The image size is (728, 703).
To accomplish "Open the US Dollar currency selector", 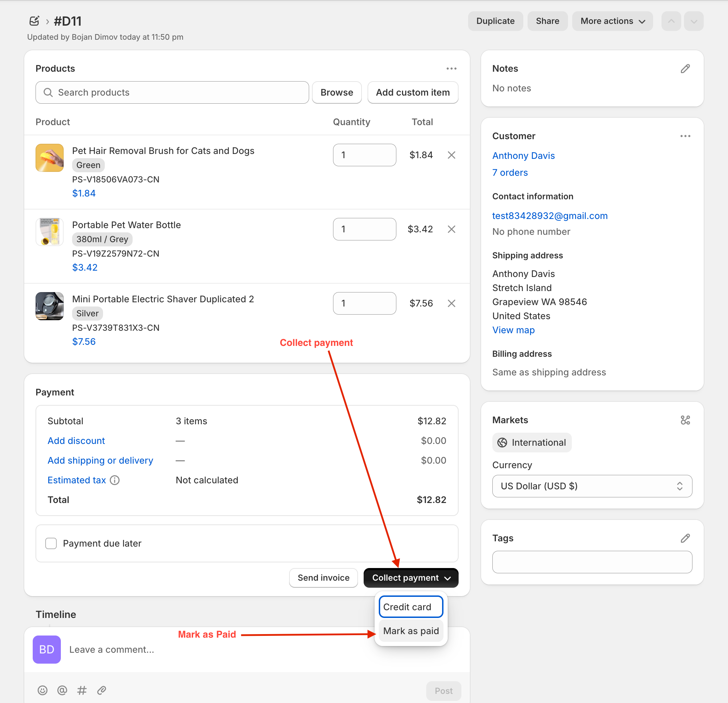I will click(x=592, y=486).
